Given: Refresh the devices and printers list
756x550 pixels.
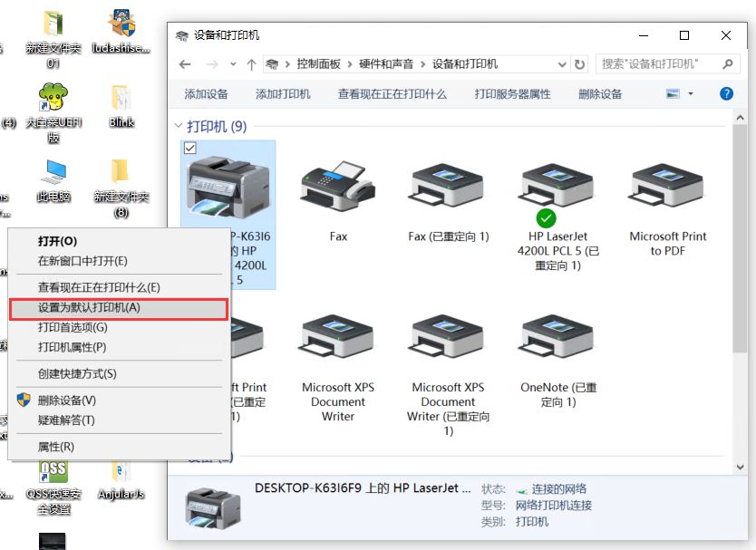Looking at the screenshot, I should [579, 64].
